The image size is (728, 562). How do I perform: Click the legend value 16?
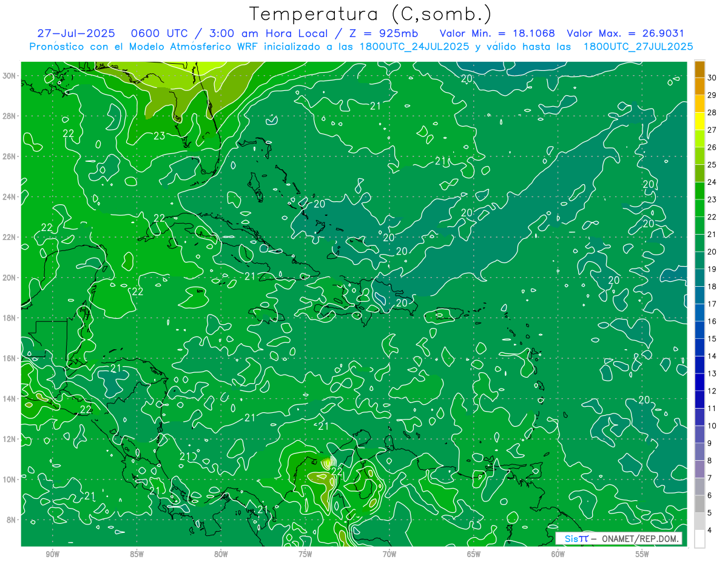click(712, 321)
